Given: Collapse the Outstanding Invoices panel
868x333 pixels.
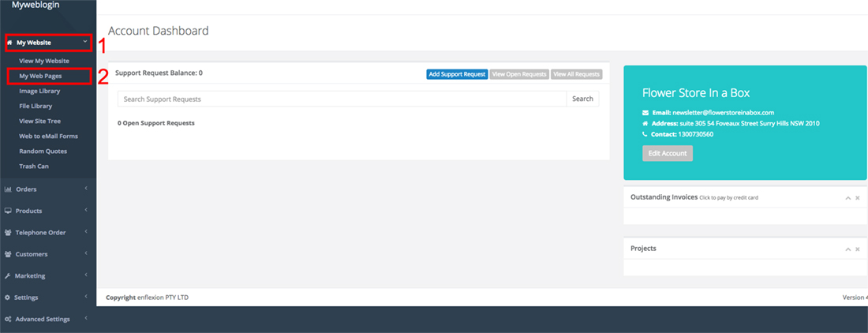Looking at the screenshot, I should click(847, 197).
